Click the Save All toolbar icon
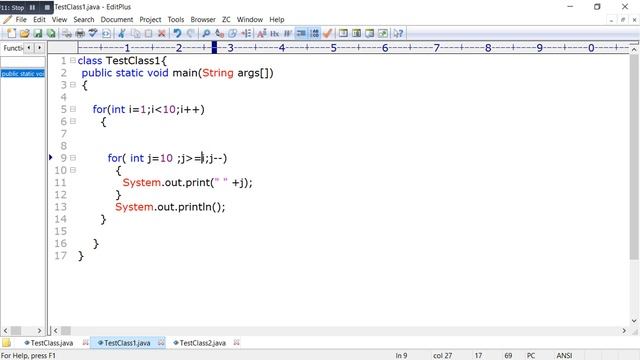Screen dimensions: 640x360 (51, 33)
